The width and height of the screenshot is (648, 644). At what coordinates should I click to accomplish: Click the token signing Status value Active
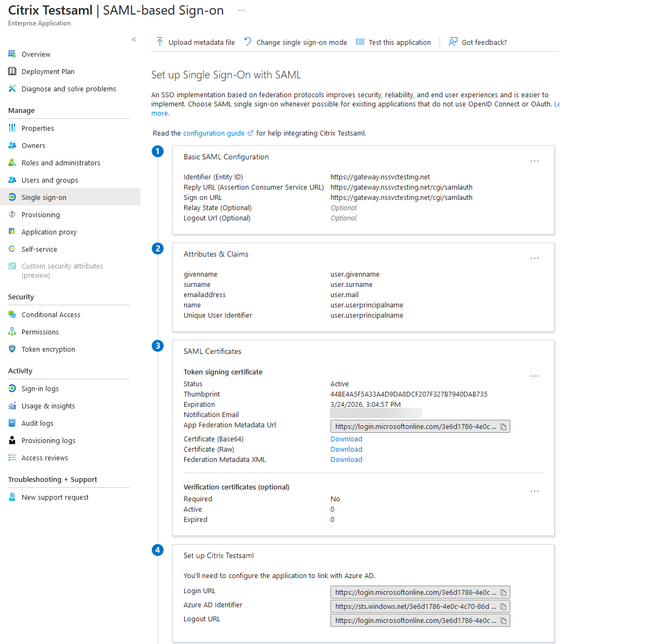coord(340,384)
